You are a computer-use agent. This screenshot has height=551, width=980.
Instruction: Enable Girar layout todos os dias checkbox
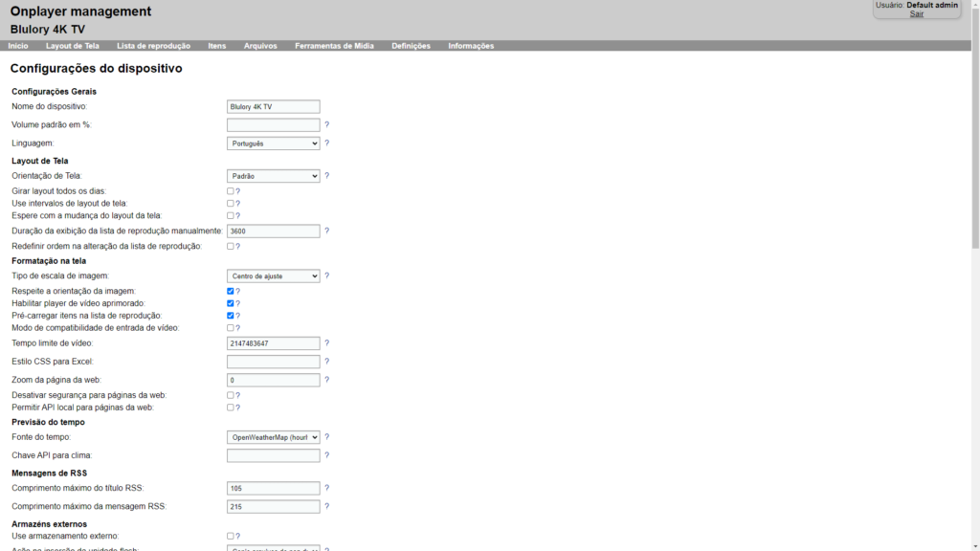click(230, 191)
